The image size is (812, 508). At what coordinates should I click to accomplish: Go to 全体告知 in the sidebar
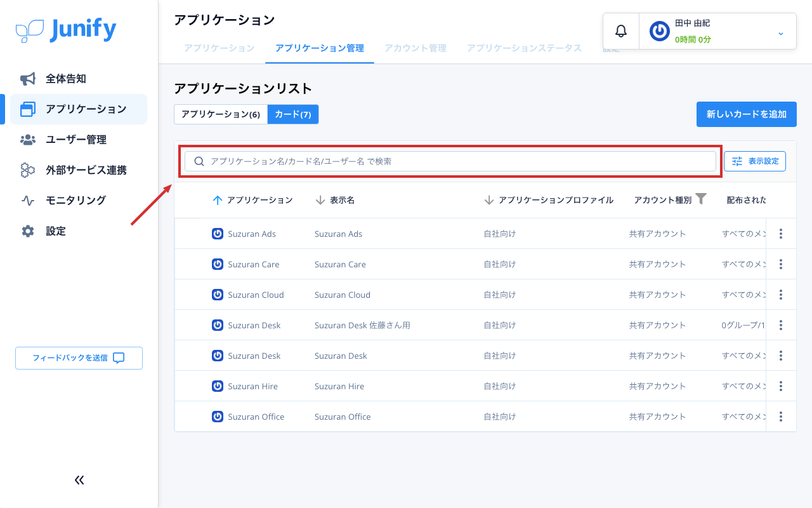click(79, 79)
